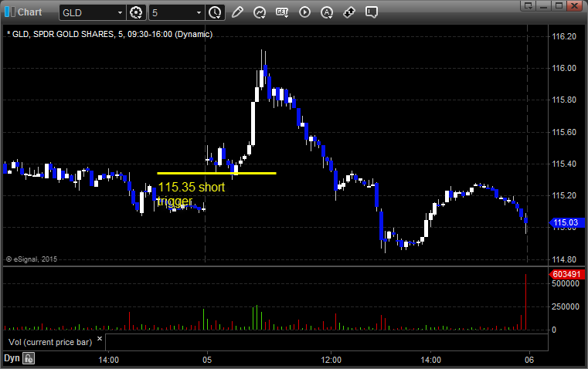This screenshot has width=588, height=369.
Task: Click the 12:00 time axis label
Action: click(x=331, y=360)
